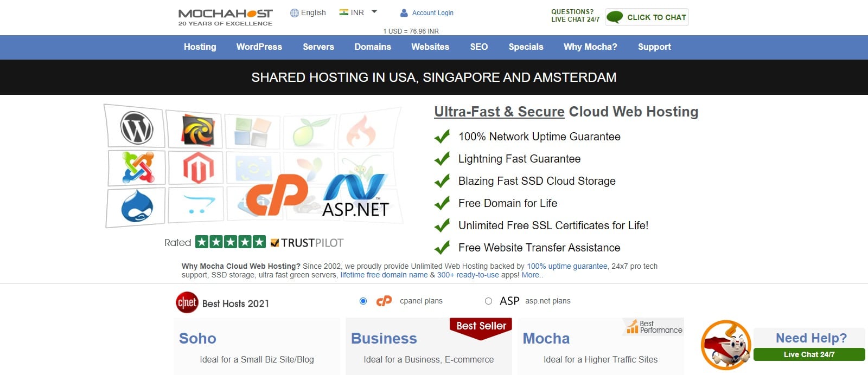Viewport: 868px width, 375px height.
Task: Open the Specials menu
Action: pos(526,47)
